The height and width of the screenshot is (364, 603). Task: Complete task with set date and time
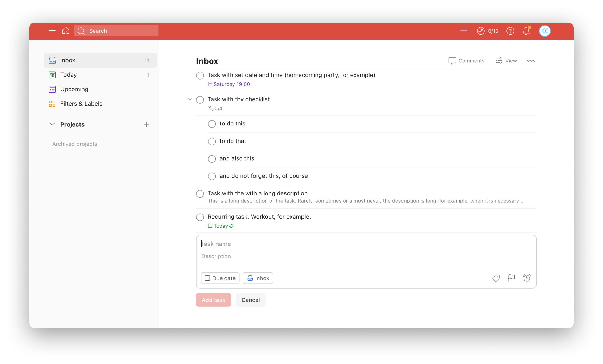pos(200,76)
